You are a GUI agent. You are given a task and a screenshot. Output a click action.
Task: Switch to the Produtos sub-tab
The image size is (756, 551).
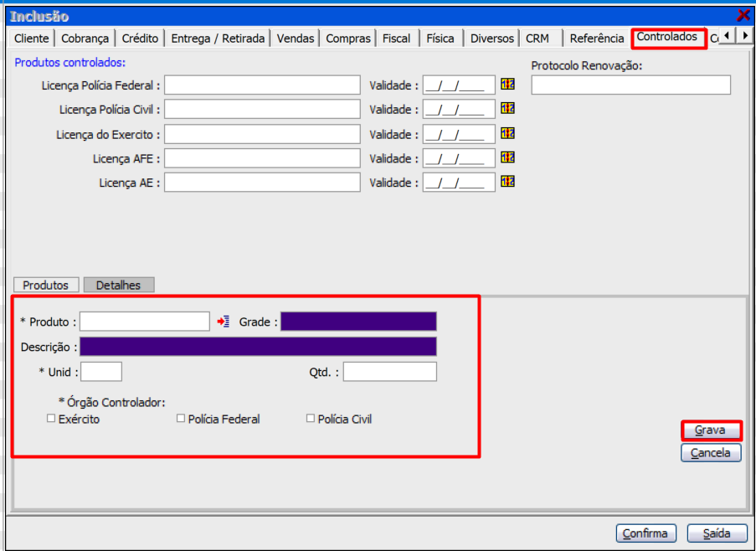pyautogui.click(x=46, y=285)
